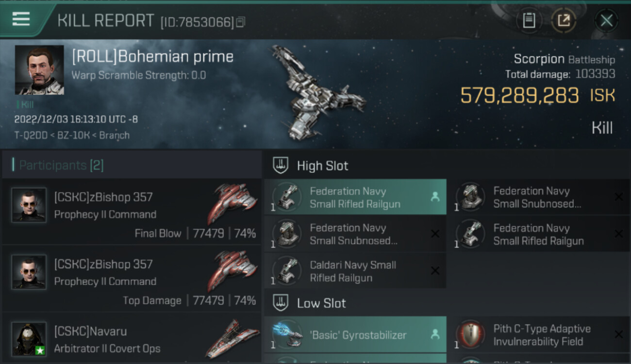Click the High Slot section icon
Image resolution: width=631 pixels, height=364 pixels.
pos(281,165)
